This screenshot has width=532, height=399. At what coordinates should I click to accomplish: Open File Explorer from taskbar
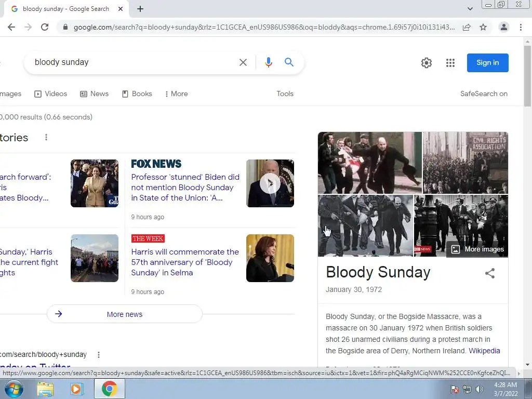45,389
